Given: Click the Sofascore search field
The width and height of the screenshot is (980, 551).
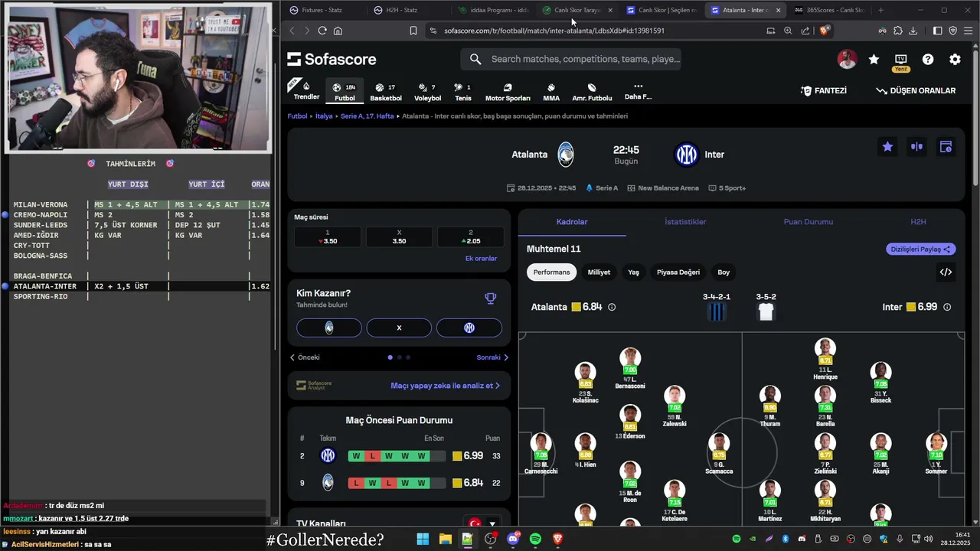Looking at the screenshot, I should pos(571,59).
